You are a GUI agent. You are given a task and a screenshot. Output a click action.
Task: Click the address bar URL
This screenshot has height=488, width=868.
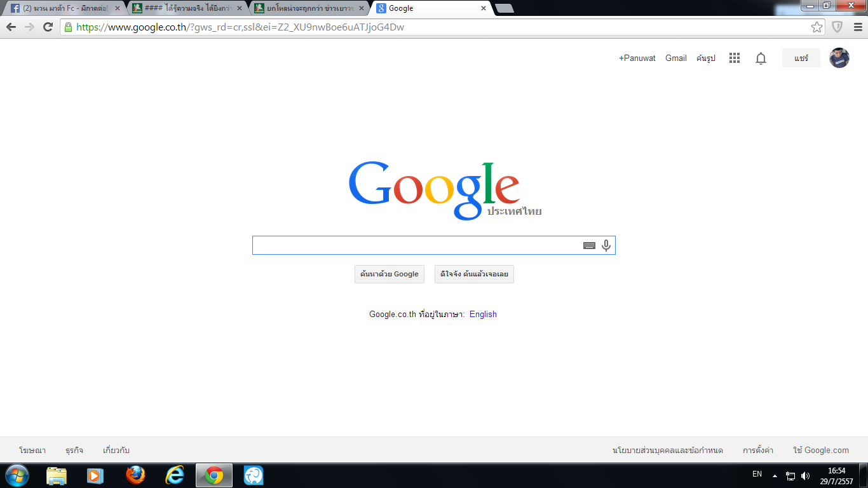(240, 27)
